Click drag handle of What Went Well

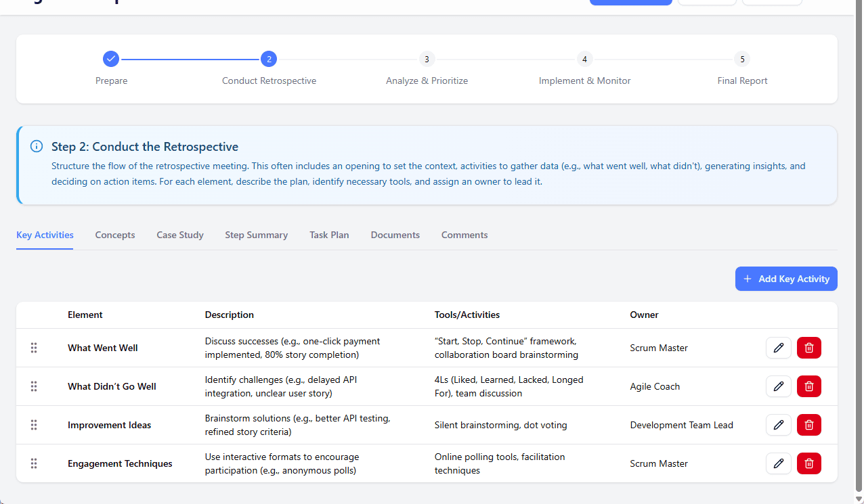(34, 348)
